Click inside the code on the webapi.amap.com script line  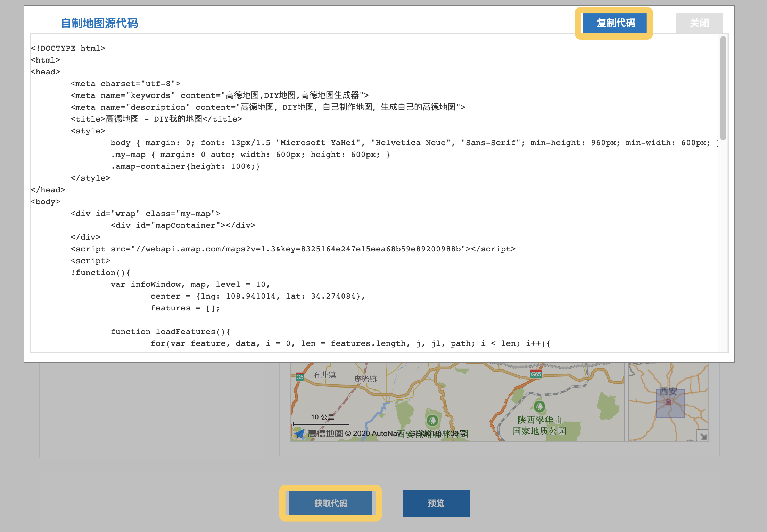coord(293,249)
